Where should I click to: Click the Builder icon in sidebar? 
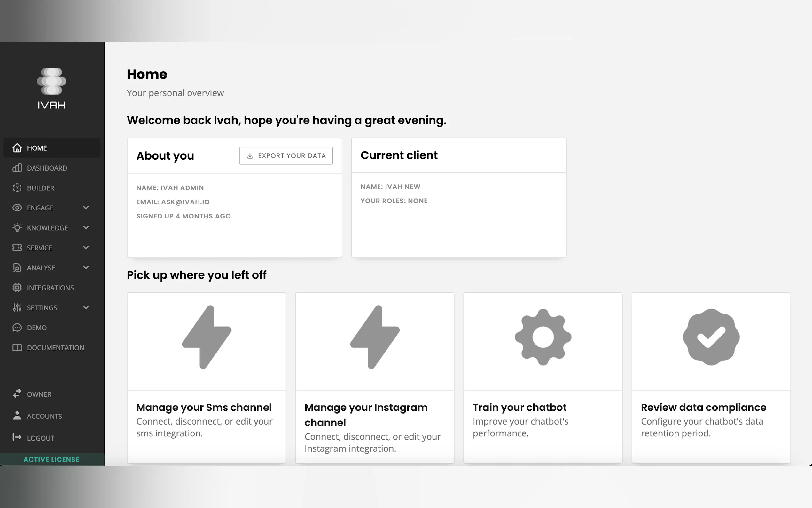tap(17, 188)
